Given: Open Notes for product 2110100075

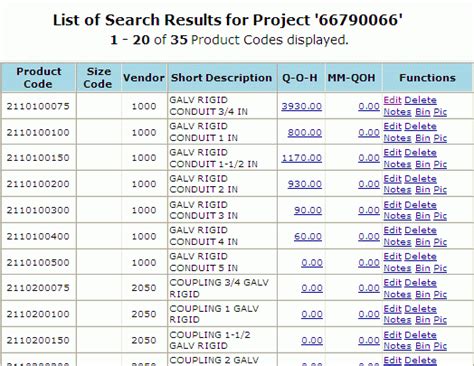Looking at the screenshot, I should tap(397, 112).
